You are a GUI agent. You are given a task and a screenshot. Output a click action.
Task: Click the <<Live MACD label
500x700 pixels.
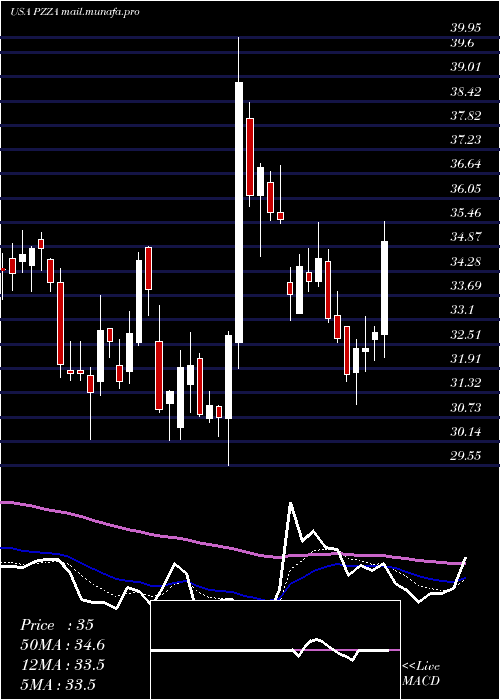421,673
